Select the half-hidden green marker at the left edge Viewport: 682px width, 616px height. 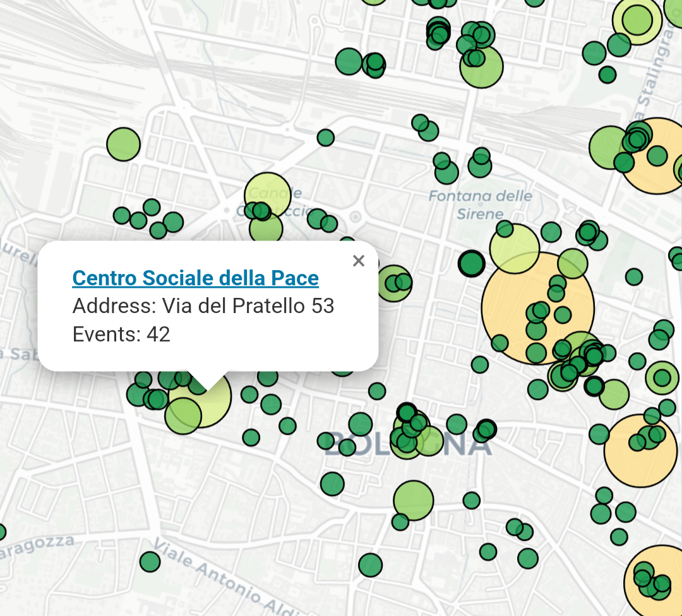point(1,532)
